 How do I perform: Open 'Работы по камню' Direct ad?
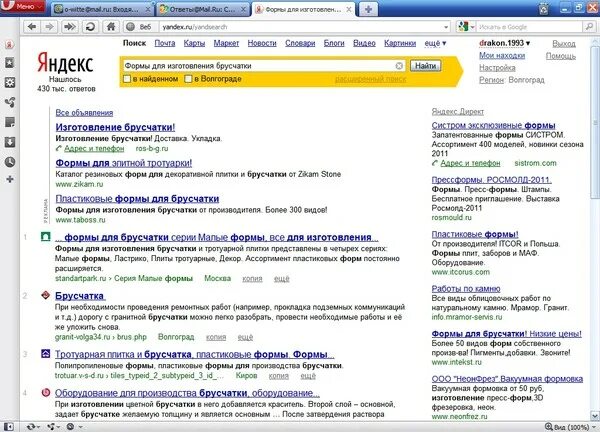point(466,289)
